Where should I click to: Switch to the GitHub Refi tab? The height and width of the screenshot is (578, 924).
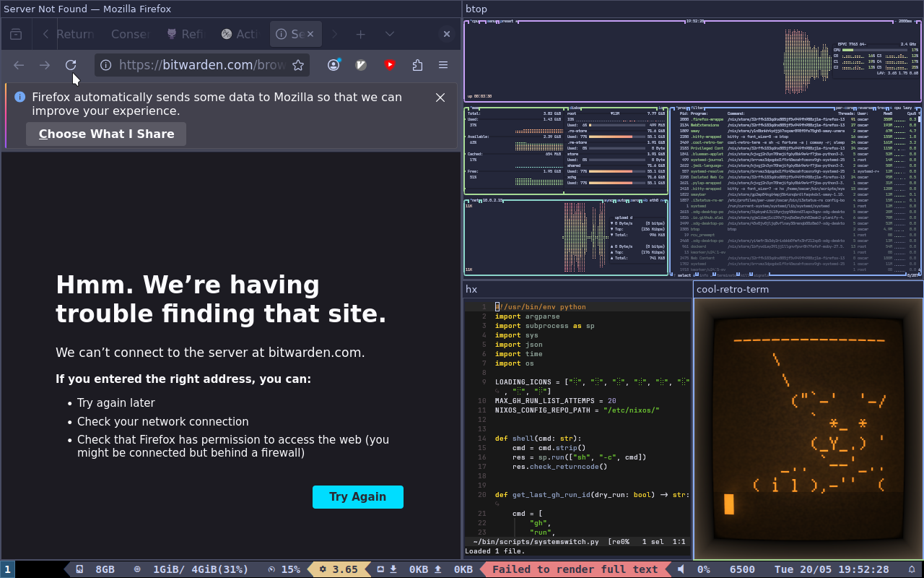pos(186,34)
